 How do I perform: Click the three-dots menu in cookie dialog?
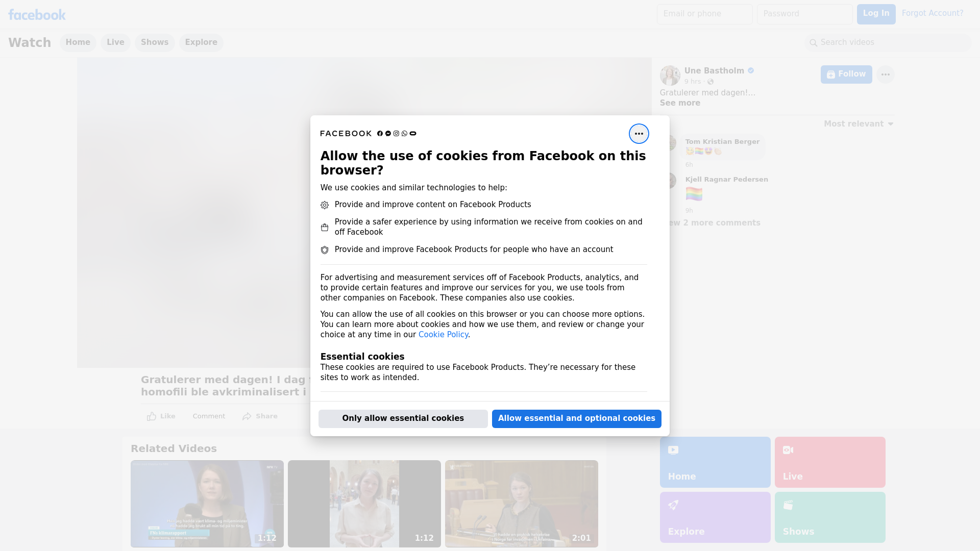click(x=639, y=134)
